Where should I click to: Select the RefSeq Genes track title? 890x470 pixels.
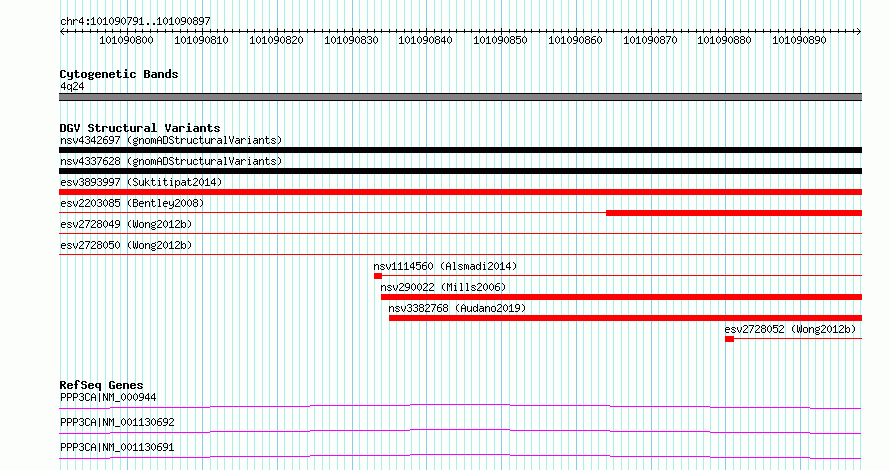click(x=101, y=385)
